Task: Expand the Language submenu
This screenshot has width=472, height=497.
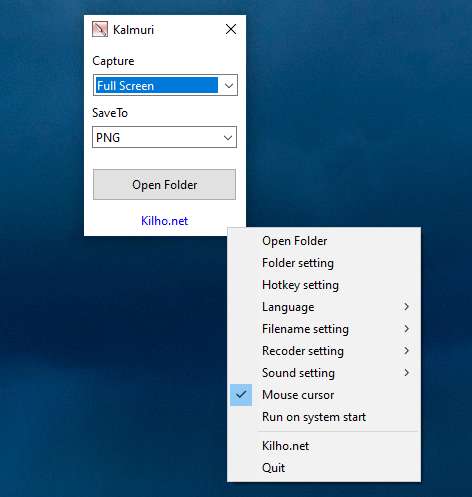Action: [x=324, y=307]
